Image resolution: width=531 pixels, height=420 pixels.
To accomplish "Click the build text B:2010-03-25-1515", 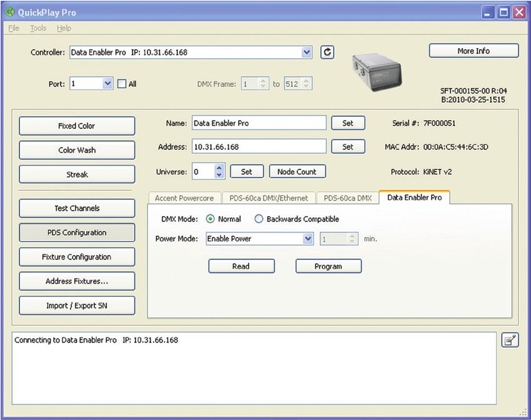I will 473,99.
